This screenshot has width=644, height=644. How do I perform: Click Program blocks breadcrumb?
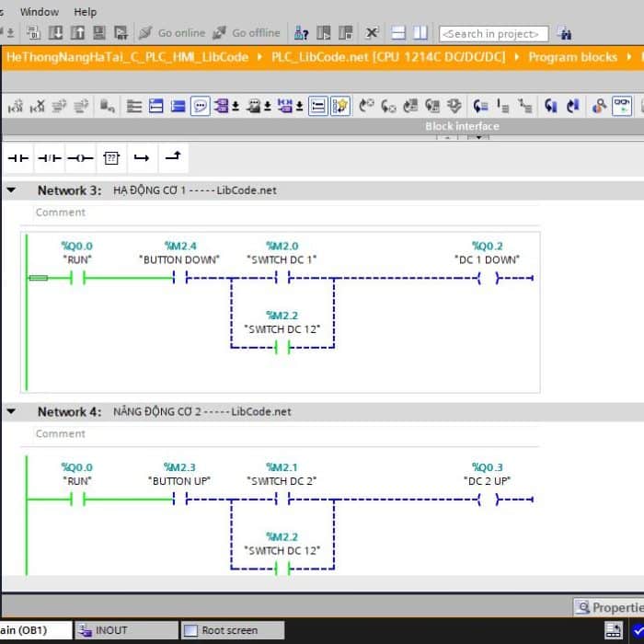click(x=572, y=57)
